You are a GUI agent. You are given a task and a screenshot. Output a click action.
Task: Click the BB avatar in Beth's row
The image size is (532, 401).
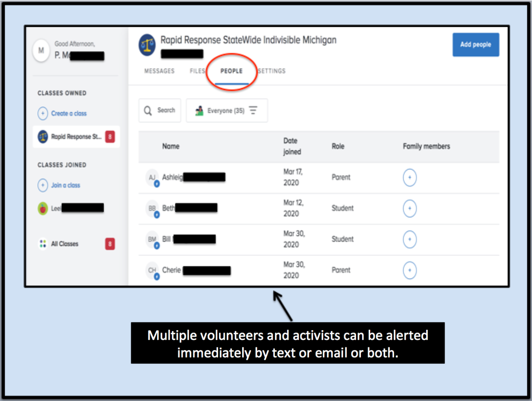(x=153, y=209)
